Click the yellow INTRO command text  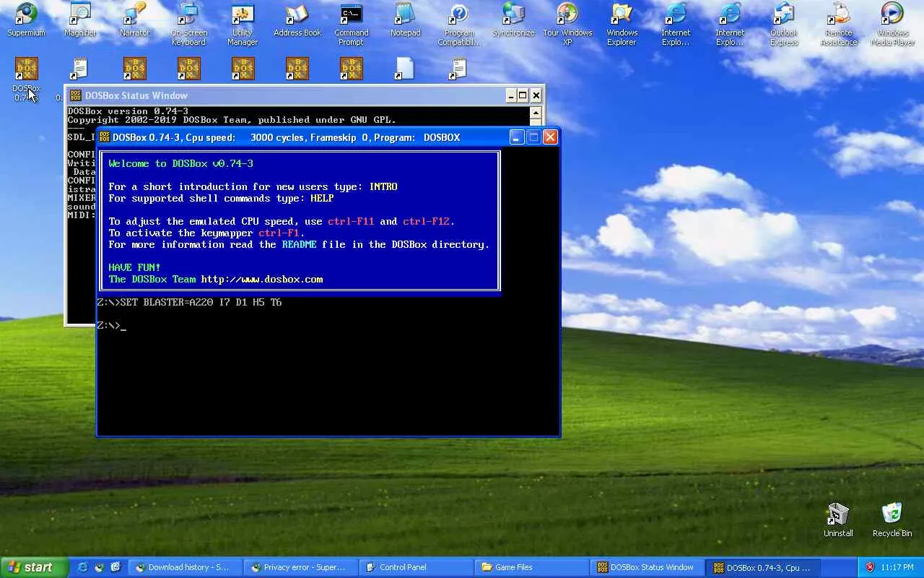383,186
